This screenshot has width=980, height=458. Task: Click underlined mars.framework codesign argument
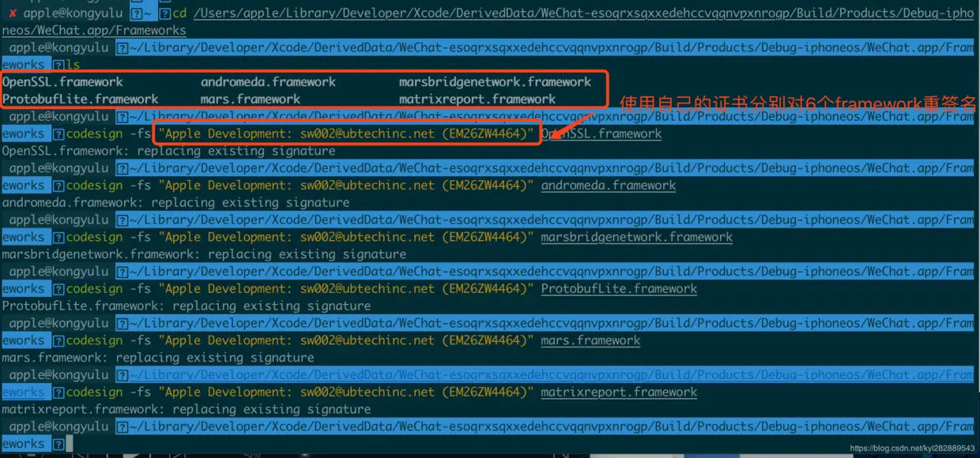590,340
